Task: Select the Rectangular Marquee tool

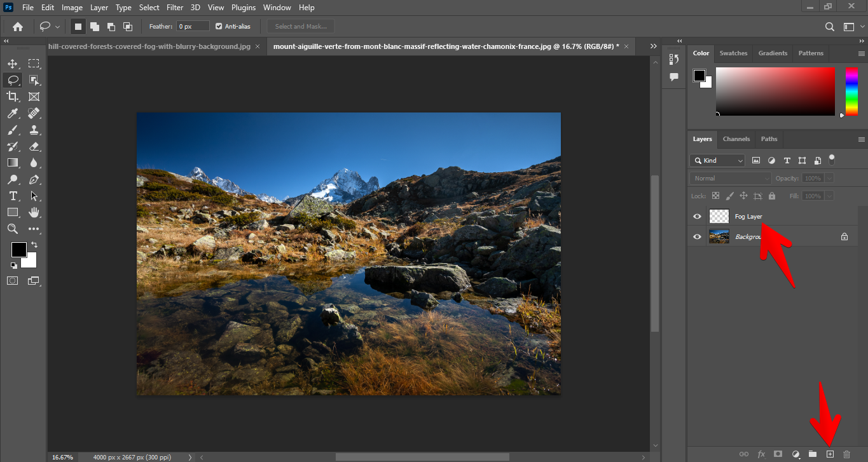Action: coord(34,64)
